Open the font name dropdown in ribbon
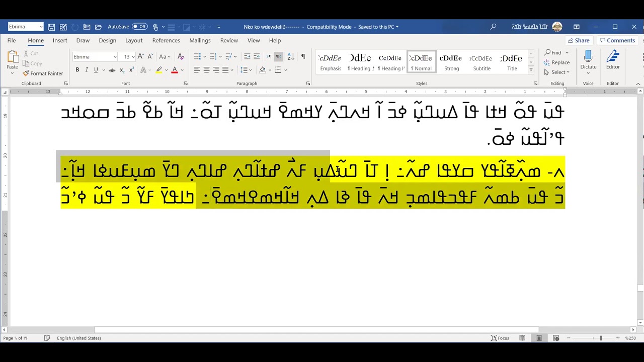The width and height of the screenshot is (644, 362). 115,57
